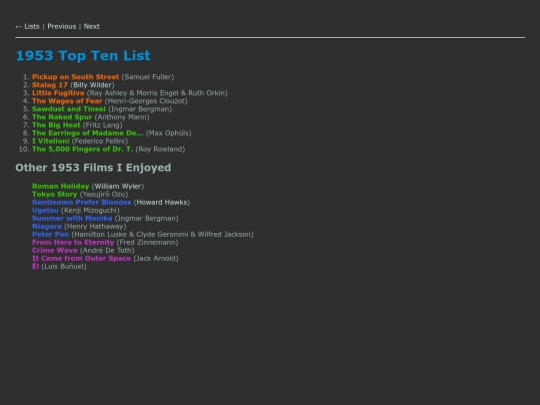
Task: Click director name Kenji Mizoguchi
Action: click(x=90, y=210)
